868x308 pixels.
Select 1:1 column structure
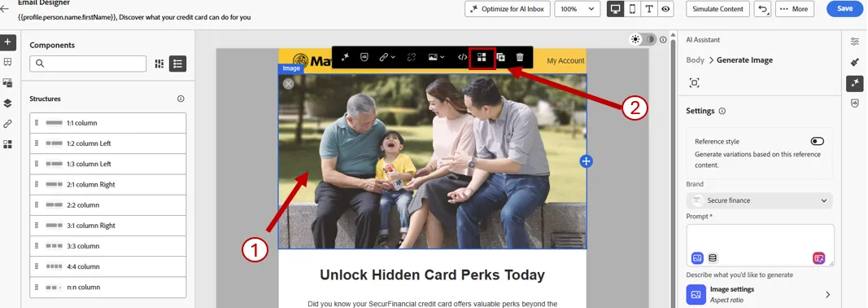point(108,123)
